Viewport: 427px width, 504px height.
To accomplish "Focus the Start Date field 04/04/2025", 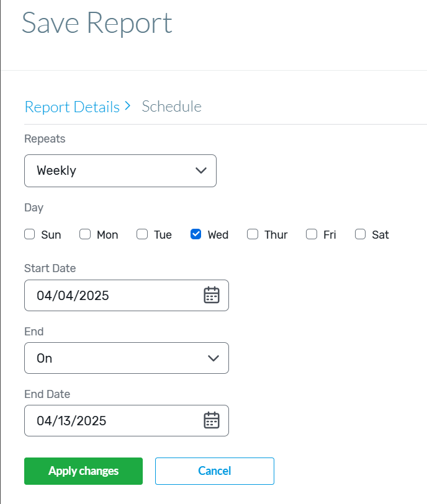I will click(x=127, y=295).
